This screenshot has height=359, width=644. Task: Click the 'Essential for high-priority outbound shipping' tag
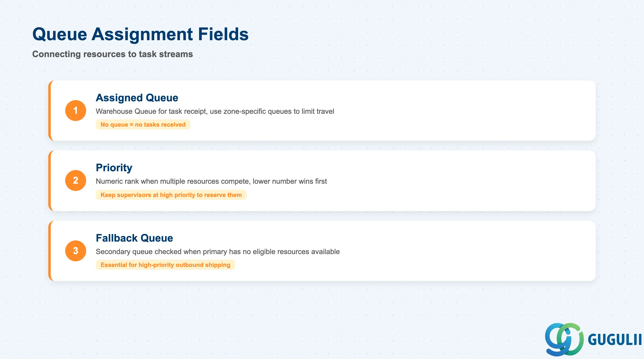165,265
